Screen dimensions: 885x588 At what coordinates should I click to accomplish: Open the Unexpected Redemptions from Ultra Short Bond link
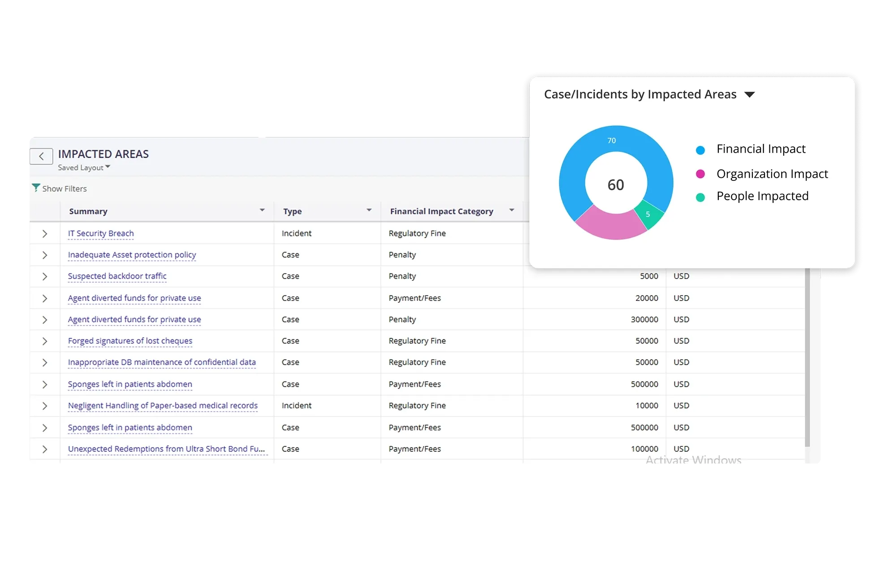click(166, 449)
